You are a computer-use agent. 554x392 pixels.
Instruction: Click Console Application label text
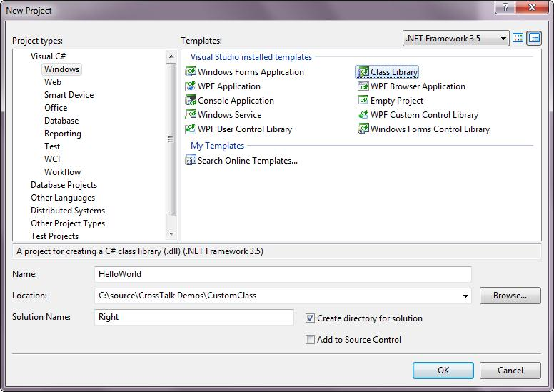point(236,101)
